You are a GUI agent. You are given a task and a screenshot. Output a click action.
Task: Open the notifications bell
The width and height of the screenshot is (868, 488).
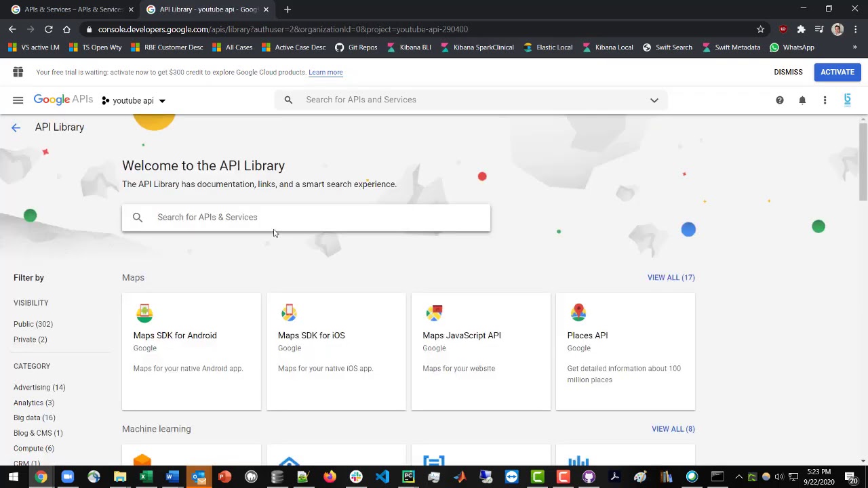tap(802, 100)
